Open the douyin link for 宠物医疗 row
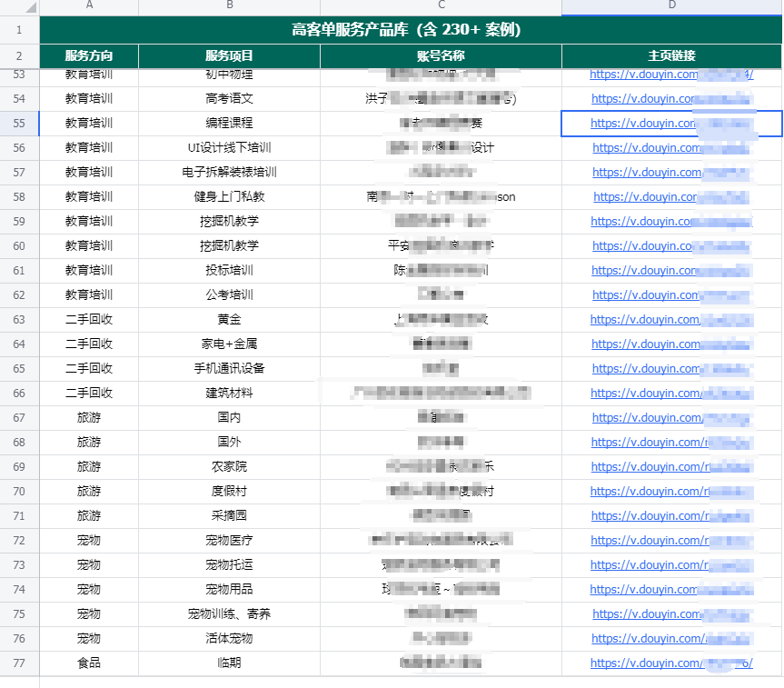Image resolution: width=784 pixels, height=688 pixels. click(x=645, y=540)
